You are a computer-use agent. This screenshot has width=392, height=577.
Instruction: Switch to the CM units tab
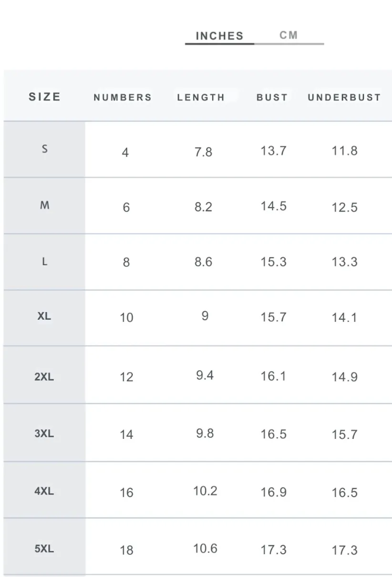[x=289, y=35]
